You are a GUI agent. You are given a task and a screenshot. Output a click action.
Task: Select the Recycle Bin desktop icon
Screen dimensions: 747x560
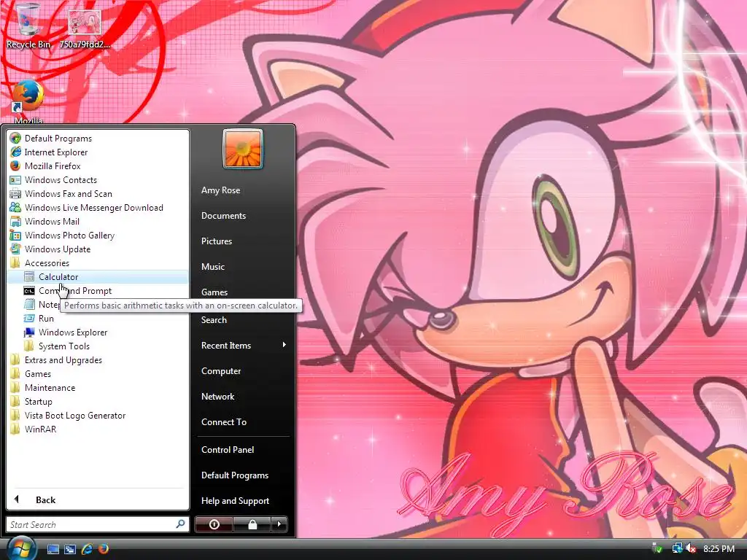pos(28,26)
